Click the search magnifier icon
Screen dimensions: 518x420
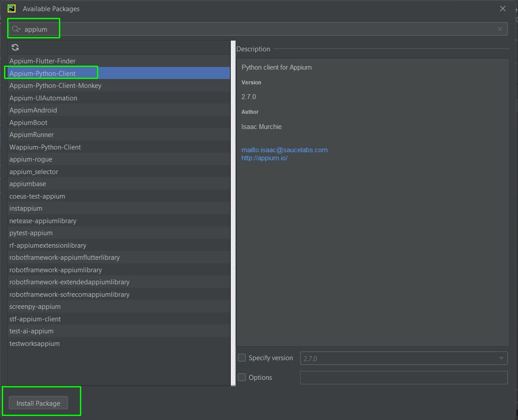click(x=16, y=29)
